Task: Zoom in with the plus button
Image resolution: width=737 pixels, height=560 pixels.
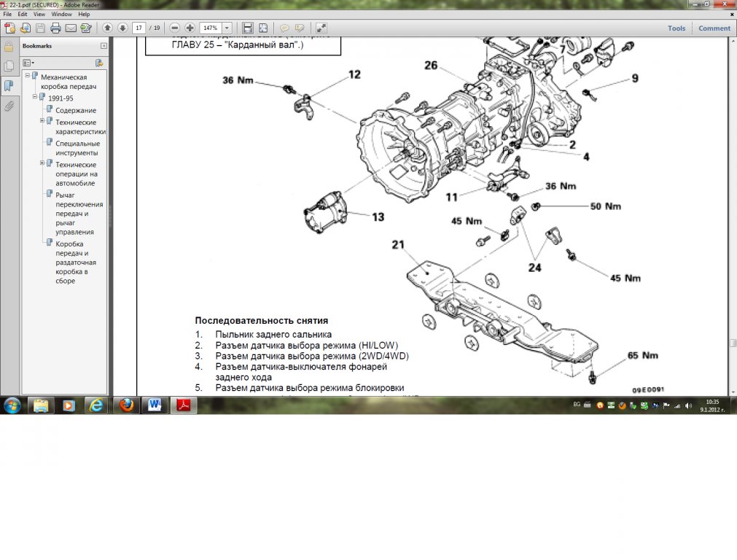Action: [x=190, y=28]
